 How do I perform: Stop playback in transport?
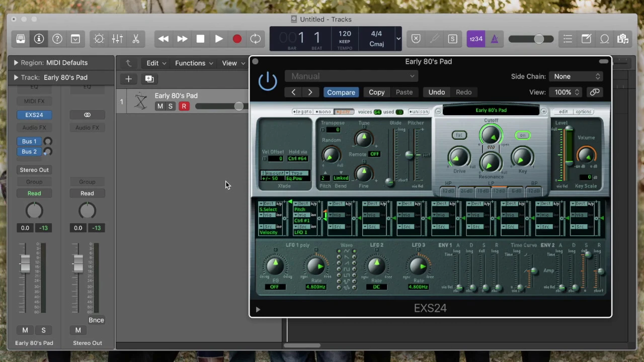tap(200, 39)
